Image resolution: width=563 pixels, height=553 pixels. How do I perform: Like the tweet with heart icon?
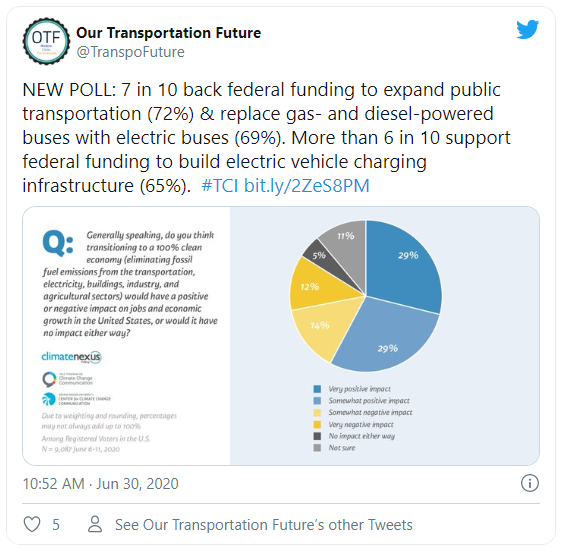pyautogui.click(x=32, y=524)
